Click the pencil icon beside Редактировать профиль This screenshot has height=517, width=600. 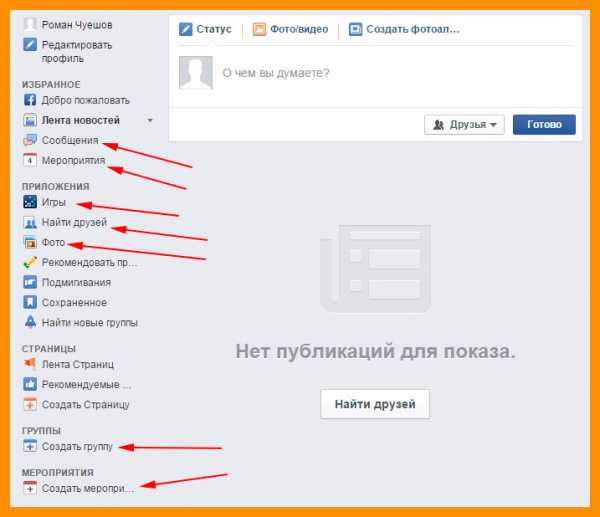pos(30,45)
